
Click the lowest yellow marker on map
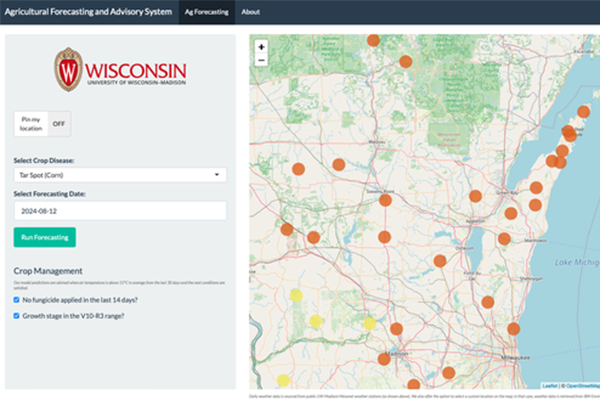click(x=283, y=380)
